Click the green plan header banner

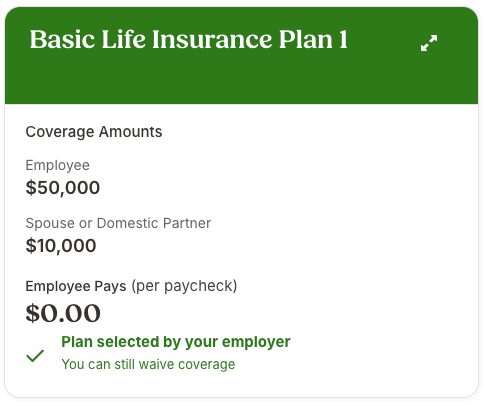point(241,55)
